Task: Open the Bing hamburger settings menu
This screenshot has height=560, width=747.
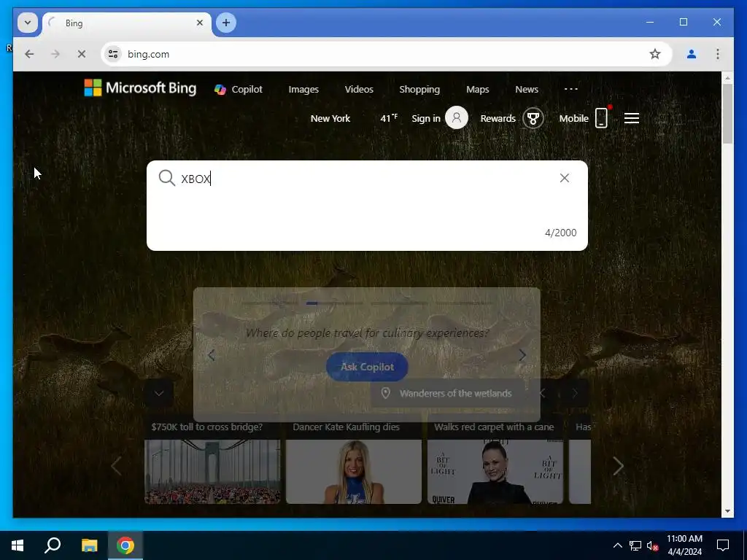Action: tap(632, 118)
